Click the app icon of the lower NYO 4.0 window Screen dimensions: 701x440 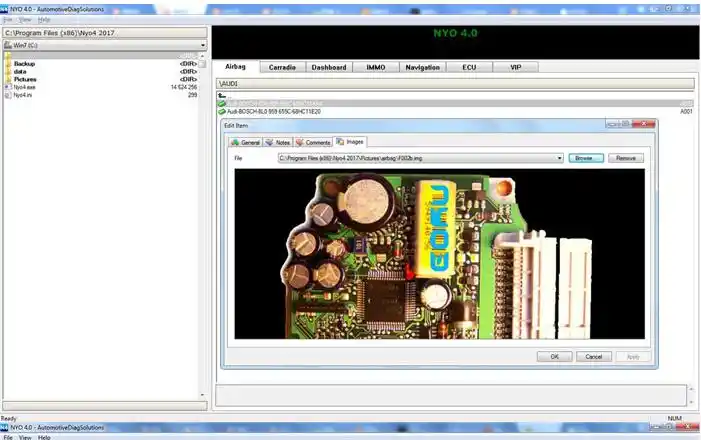pos(4,427)
